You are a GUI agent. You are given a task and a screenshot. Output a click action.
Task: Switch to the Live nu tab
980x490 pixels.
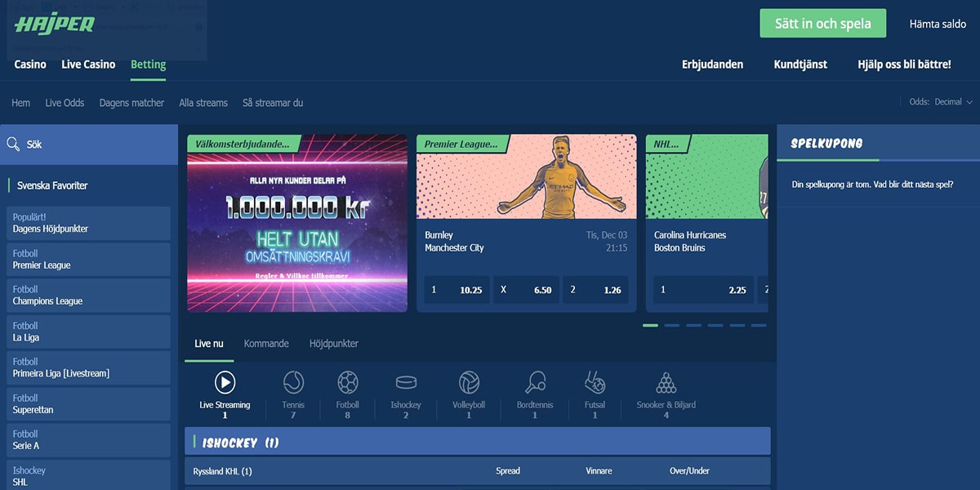tap(209, 344)
